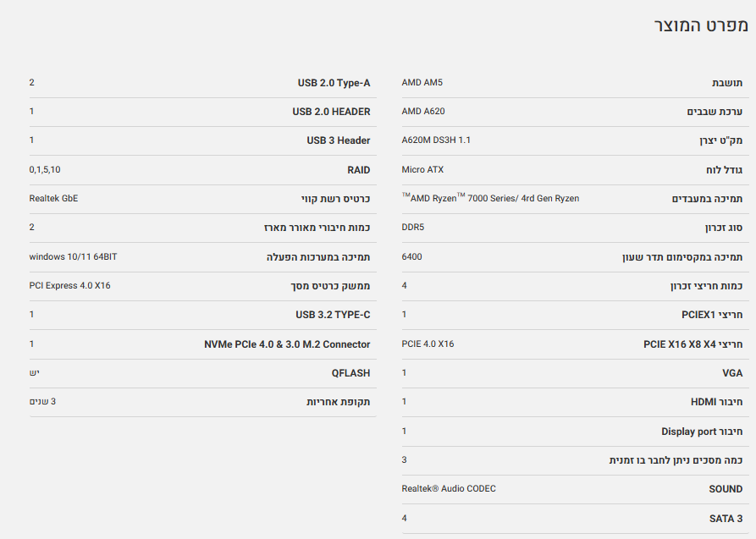Click the 'Display port' row label
Image resolution: width=756 pixels, height=539 pixels.
point(702,432)
